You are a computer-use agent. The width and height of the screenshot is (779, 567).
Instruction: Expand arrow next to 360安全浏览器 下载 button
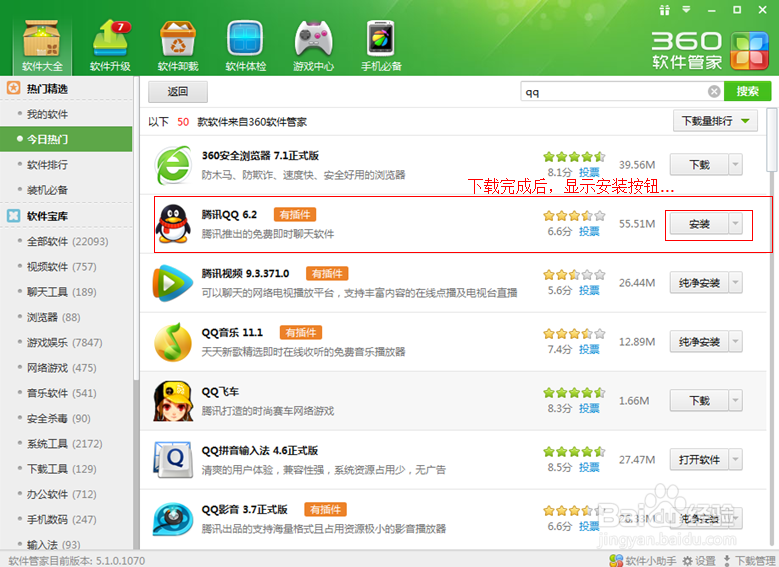pyautogui.click(x=735, y=164)
